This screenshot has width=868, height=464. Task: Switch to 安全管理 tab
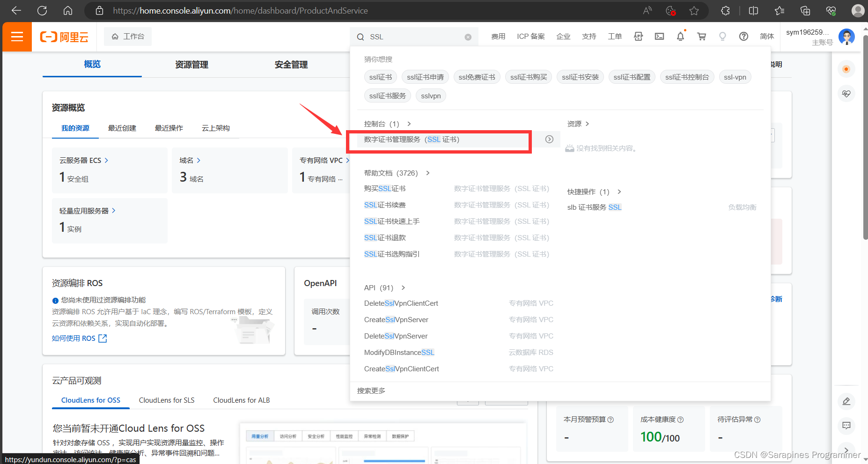coord(291,65)
